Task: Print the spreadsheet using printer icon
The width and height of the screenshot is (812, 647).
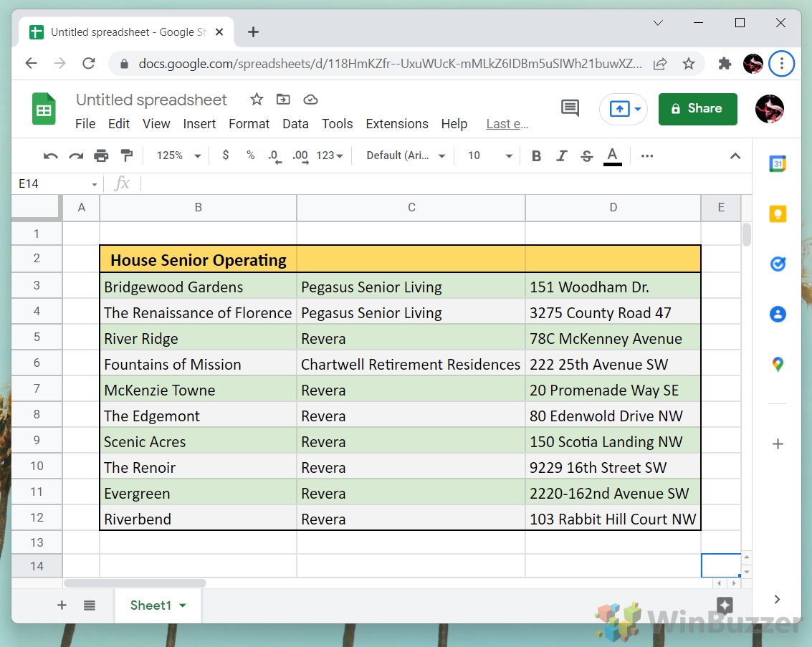Action: [x=101, y=155]
